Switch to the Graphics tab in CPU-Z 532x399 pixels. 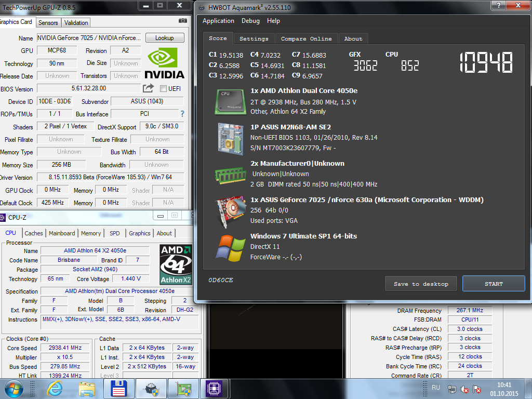(x=139, y=233)
